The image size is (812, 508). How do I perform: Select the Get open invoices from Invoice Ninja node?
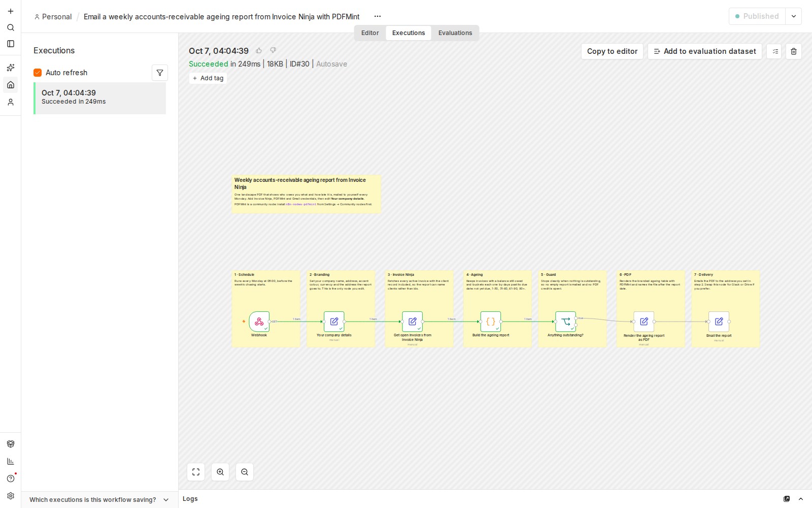click(x=412, y=322)
